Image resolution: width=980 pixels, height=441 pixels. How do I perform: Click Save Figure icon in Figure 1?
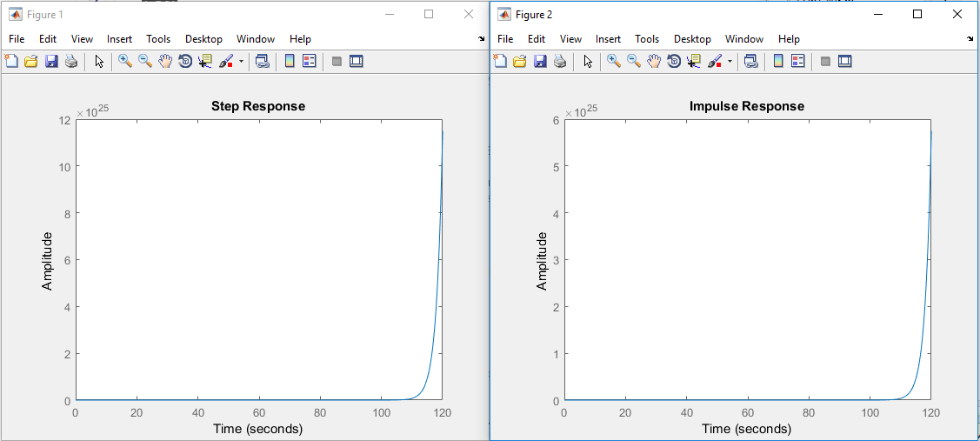[51, 61]
